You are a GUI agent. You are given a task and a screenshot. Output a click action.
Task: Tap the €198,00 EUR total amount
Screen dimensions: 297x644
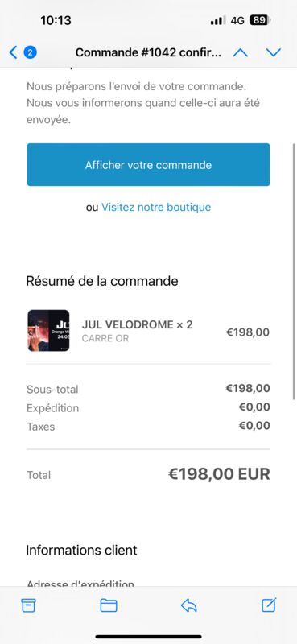(219, 474)
